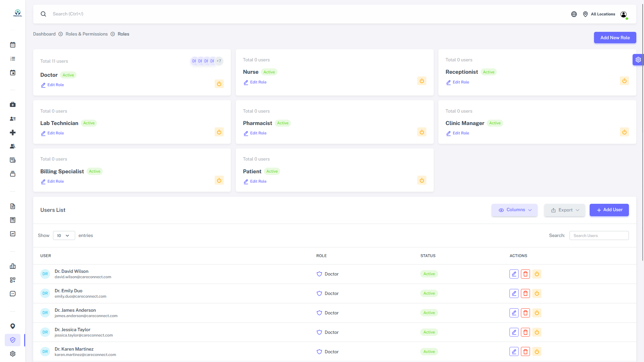Toggle status for Dr. James Anderson
Viewport: 644px width, 362px height.
537,313
